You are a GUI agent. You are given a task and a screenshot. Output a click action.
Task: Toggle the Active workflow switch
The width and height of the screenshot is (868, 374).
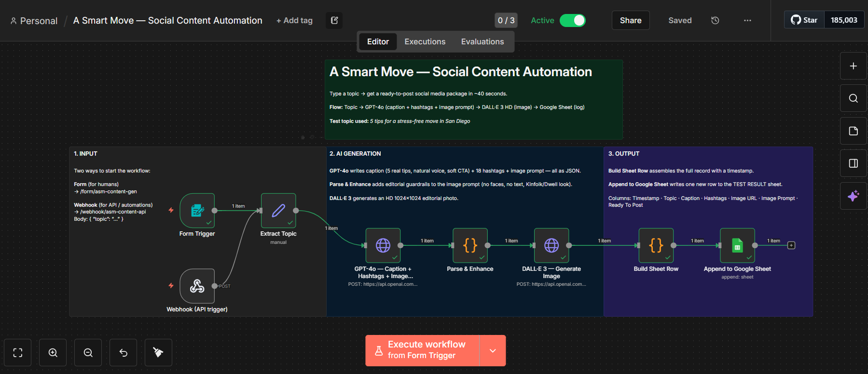[x=572, y=20]
